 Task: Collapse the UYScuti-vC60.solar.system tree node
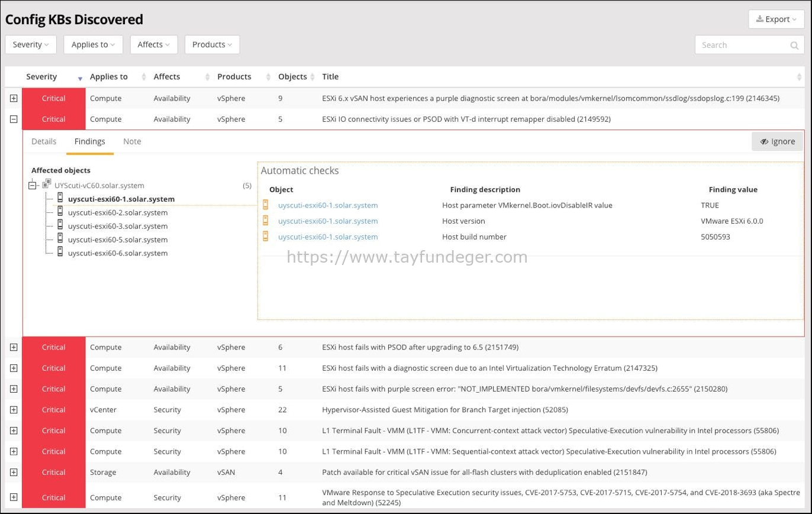click(33, 185)
